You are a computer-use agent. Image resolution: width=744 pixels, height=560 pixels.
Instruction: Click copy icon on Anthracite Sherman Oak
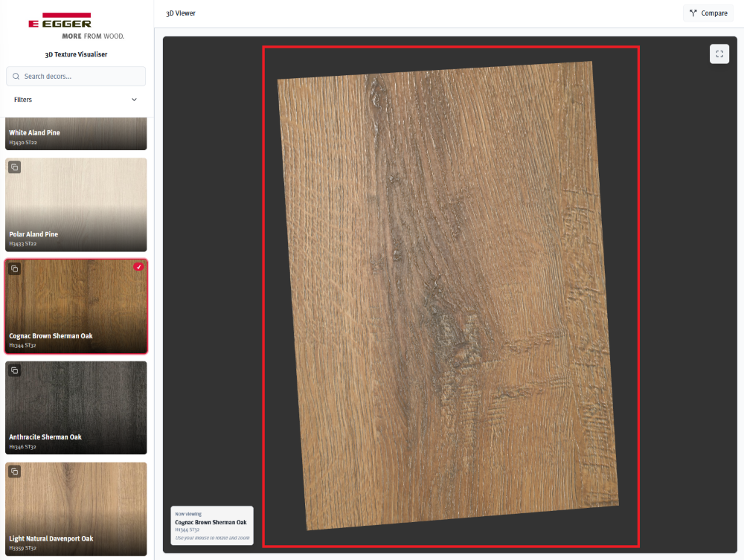tap(15, 370)
